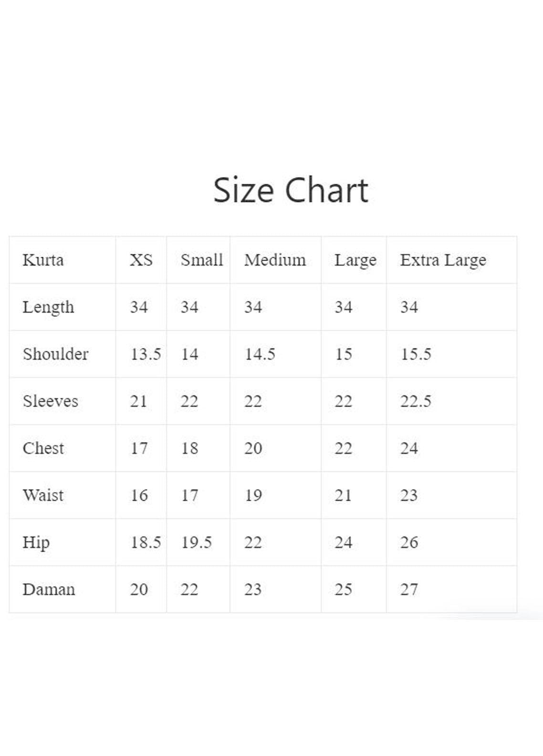Click the Sleeves row label
Viewport: 543px width, 756px height.
pyautogui.click(x=50, y=401)
